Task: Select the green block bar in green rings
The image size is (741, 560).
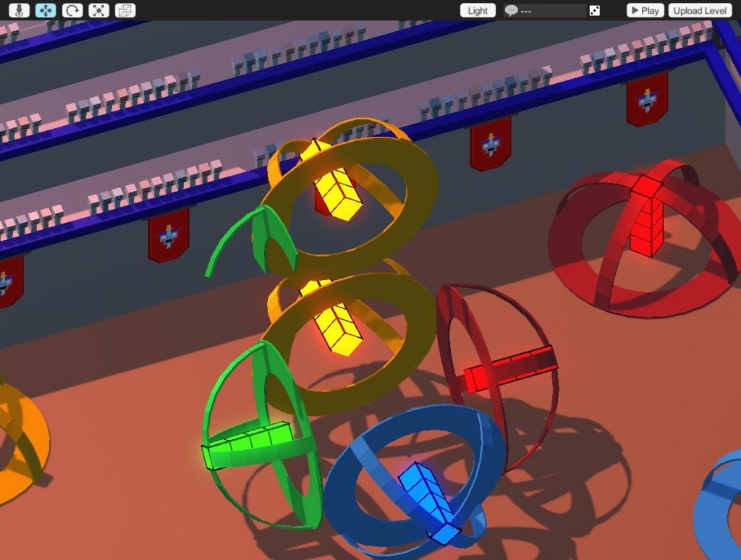Action: tap(247, 445)
